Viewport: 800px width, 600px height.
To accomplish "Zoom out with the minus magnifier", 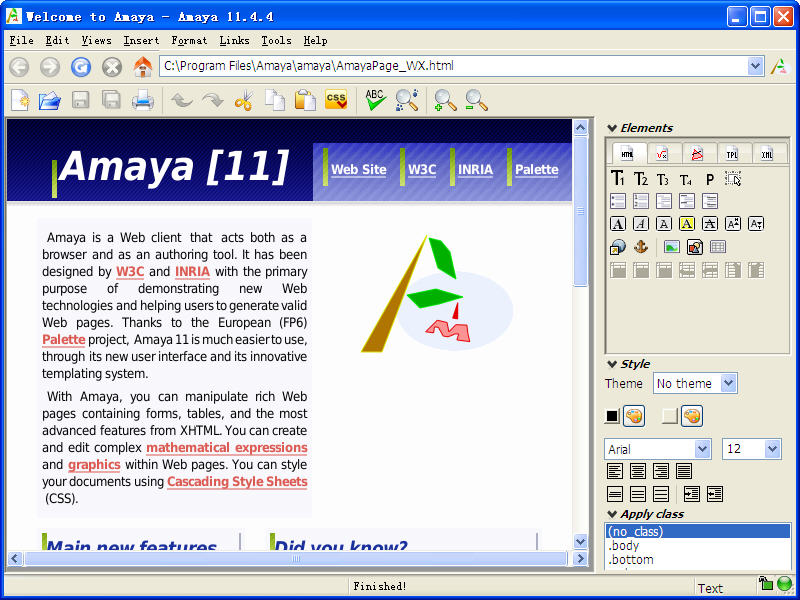I will [477, 100].
